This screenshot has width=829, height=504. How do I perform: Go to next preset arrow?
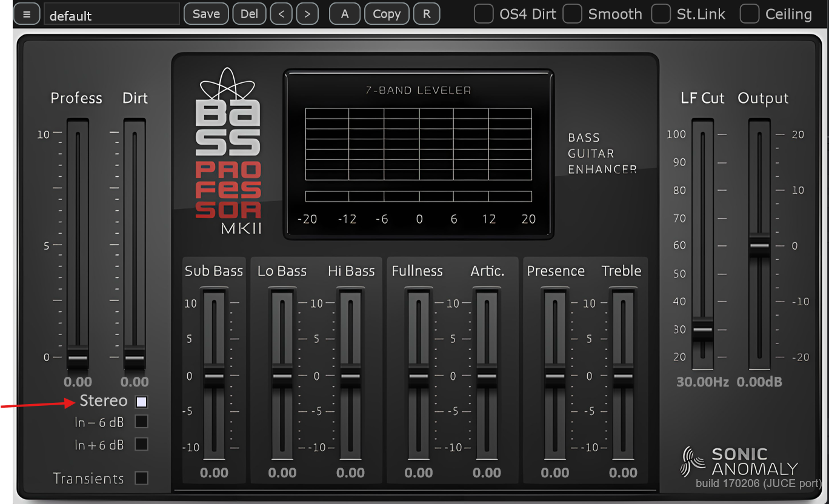click(x=307, y=14)
